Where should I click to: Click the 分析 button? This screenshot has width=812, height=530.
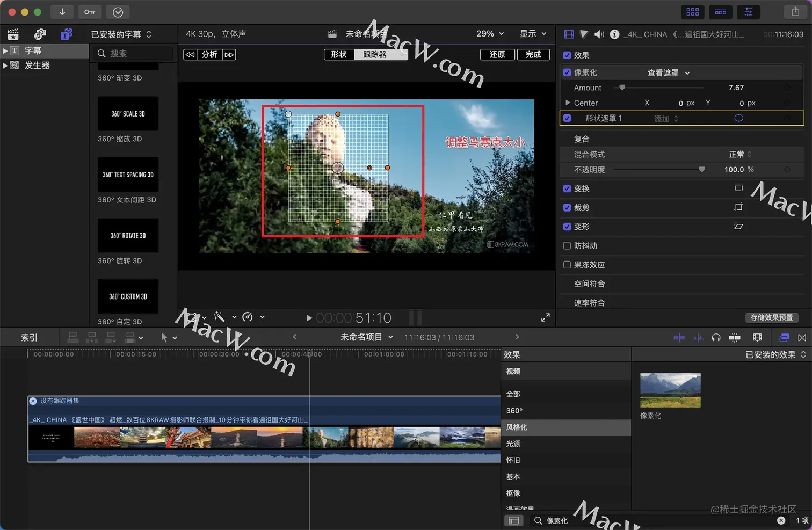pos(209,54)
